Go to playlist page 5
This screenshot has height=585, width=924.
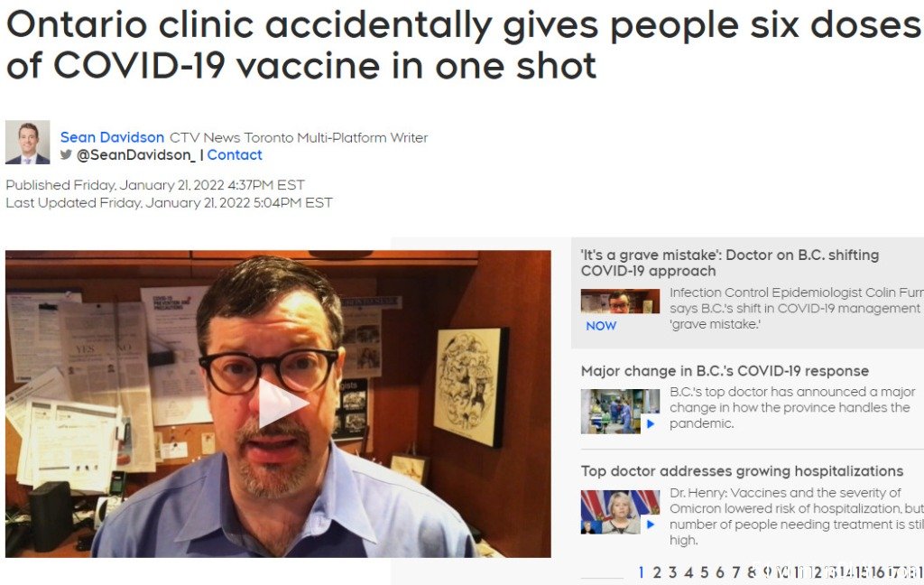pos(704,572)
